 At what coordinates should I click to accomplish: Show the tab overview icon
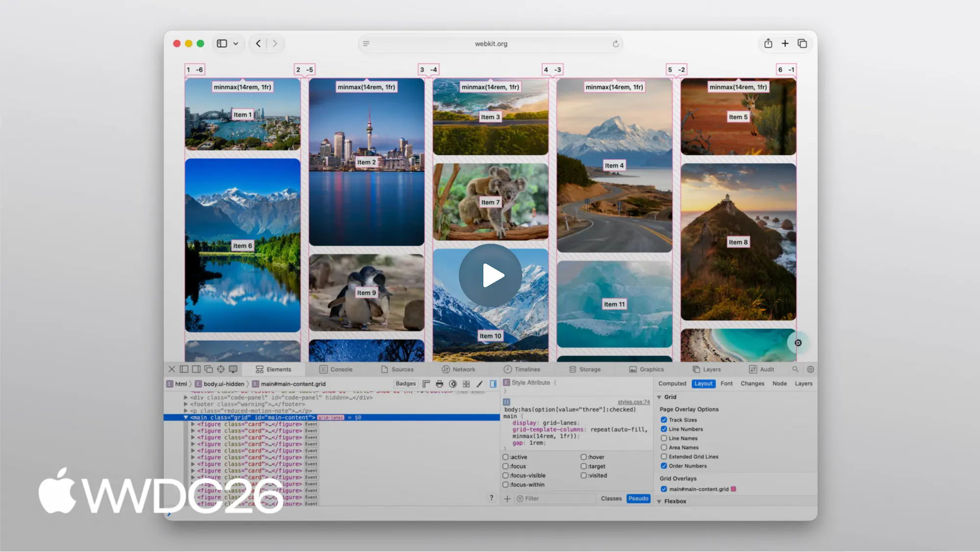click(802, 44)
